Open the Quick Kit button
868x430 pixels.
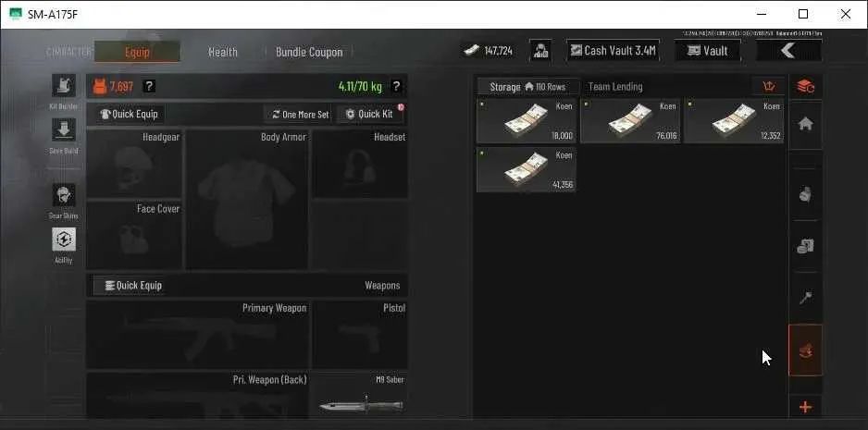370,115
